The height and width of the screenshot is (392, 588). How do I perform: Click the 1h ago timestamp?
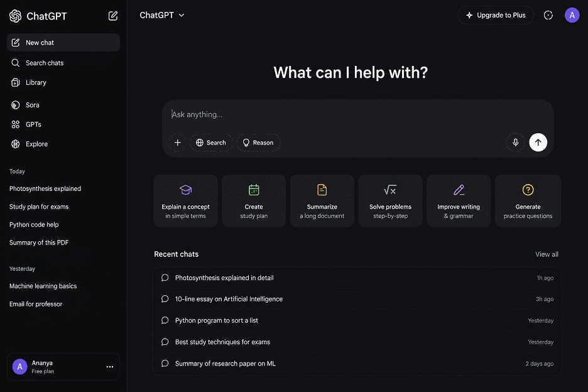[545, 278]
